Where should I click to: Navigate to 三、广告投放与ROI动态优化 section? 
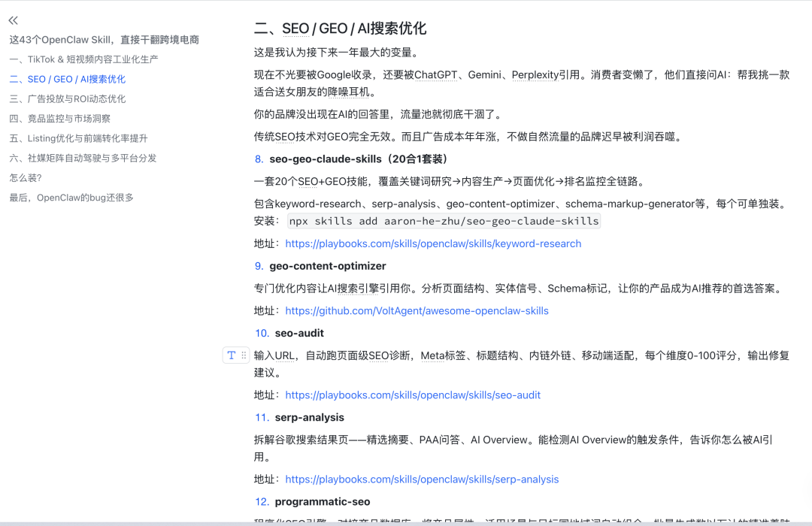point(68,99)
